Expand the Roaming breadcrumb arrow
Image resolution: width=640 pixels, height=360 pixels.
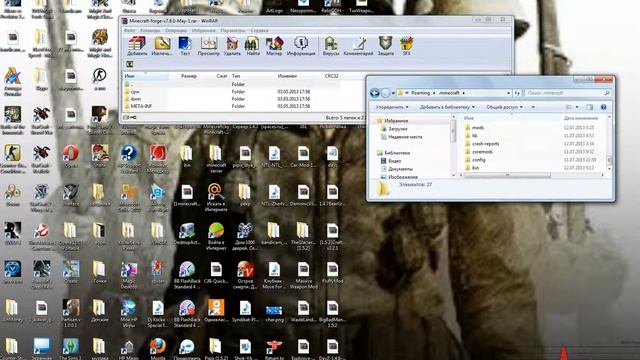pyautogui.click(x=434, y=93)
